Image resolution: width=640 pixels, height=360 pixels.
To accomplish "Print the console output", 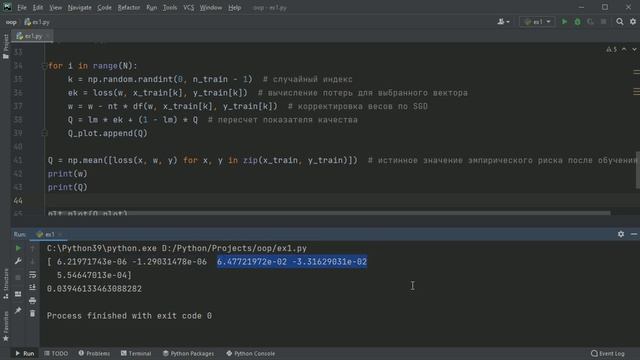I will coord(33,301).
